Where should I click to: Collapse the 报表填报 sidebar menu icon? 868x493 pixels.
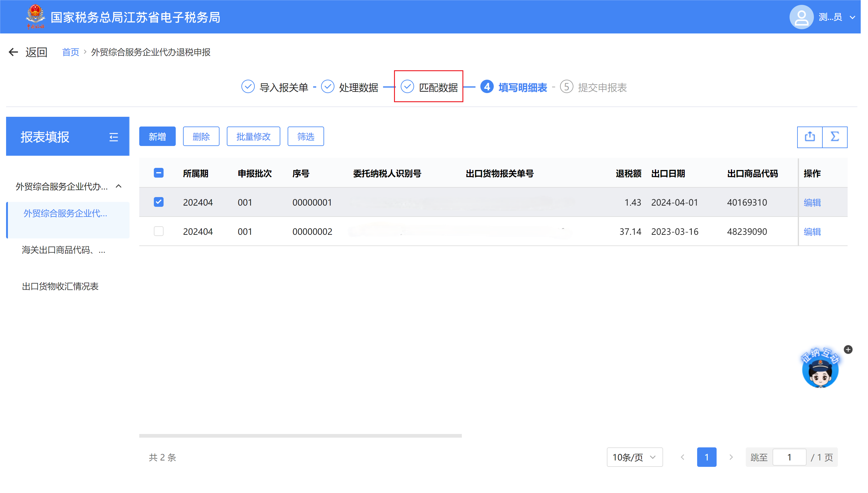(x=114, y=137)
